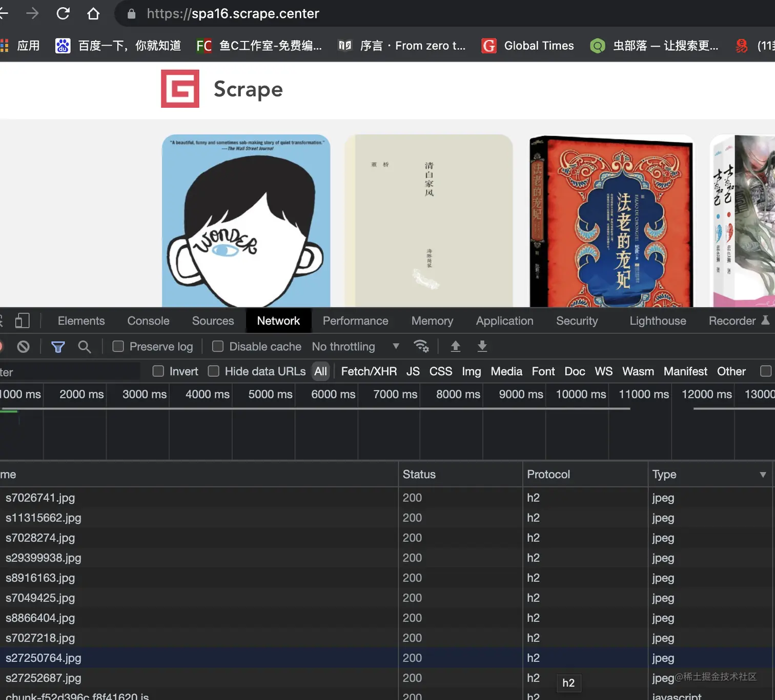
Task: Toggle the network filter funnel icon
Action: click(x=58, y=347)
